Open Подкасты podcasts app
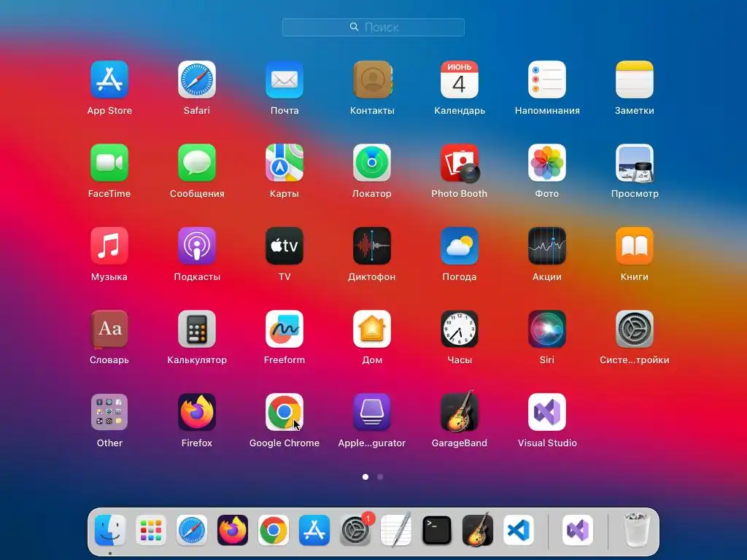 (x=197, y=246)
